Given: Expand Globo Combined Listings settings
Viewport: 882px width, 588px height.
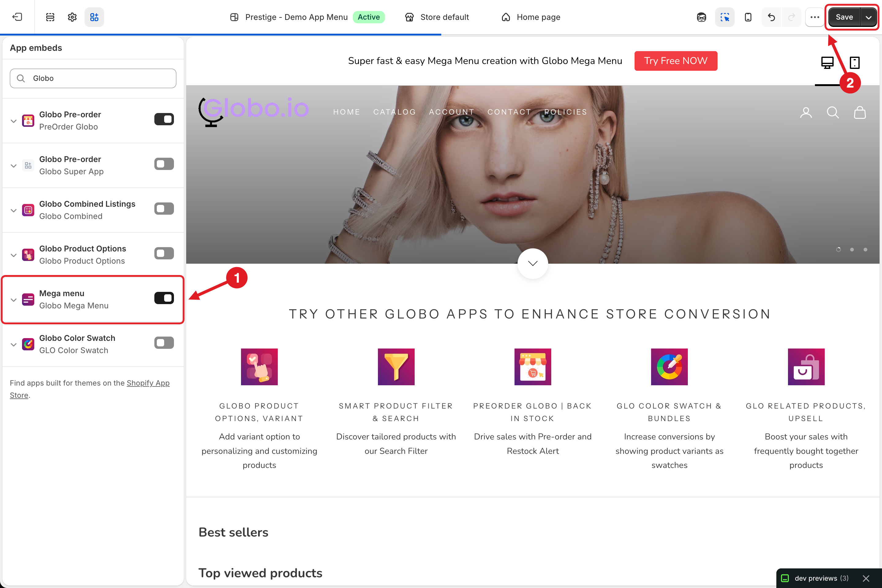Looking at the screenshot, I should 13,210.
